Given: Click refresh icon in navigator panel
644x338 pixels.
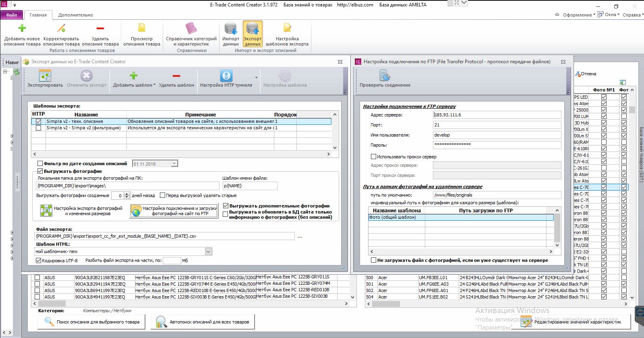Looking at the screenshot, I should point(17,72).
